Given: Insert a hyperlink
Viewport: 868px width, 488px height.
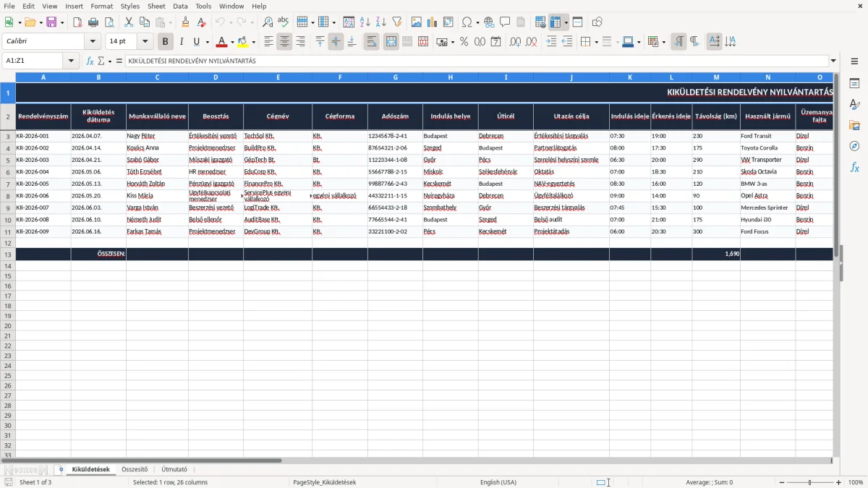Looking at the screenshot, I should point(489,22).
